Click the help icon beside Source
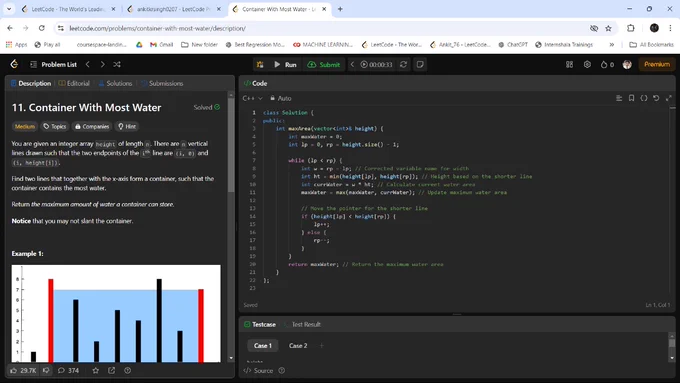Viewport: 680px width, 383px height. (282, 370)
